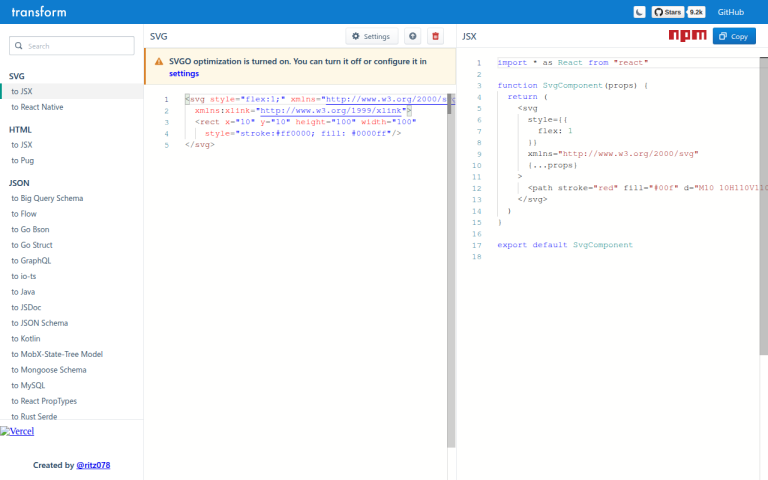Open the Vercel link
This screenshot has height=480, width=768.
tap(17, 431)
